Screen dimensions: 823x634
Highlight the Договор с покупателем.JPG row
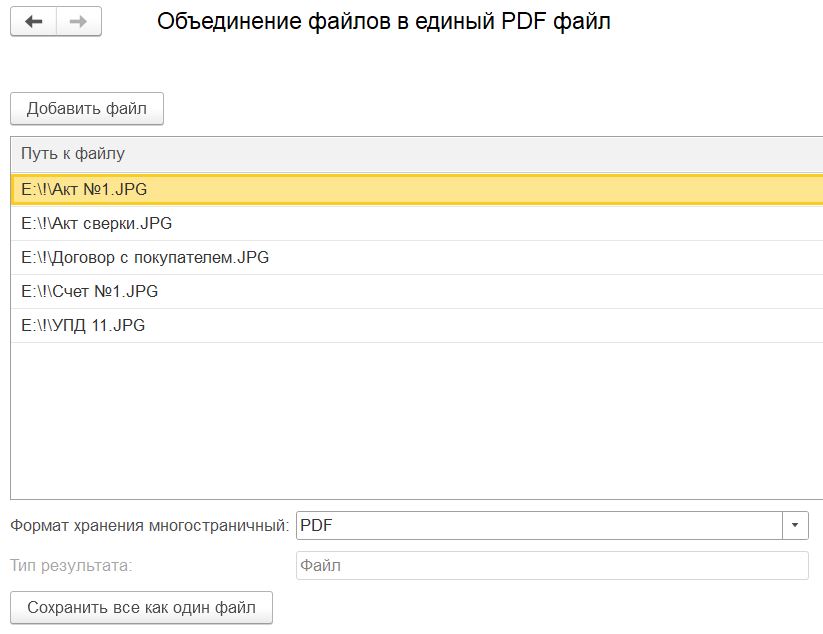[145, 257]
